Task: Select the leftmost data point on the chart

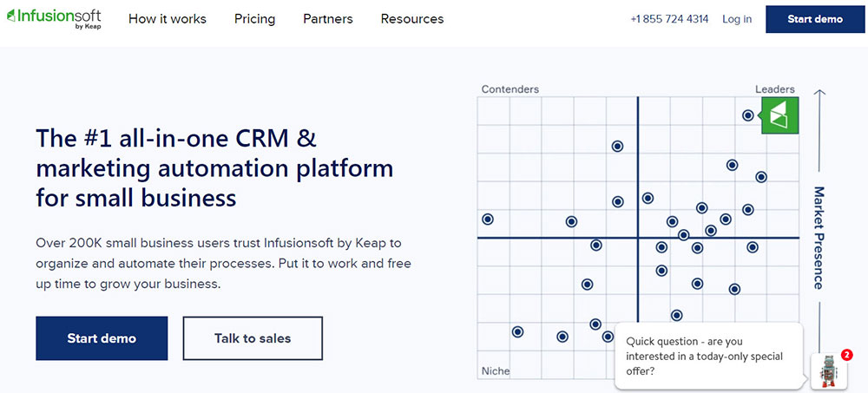Action: click(x=488, y=219)
